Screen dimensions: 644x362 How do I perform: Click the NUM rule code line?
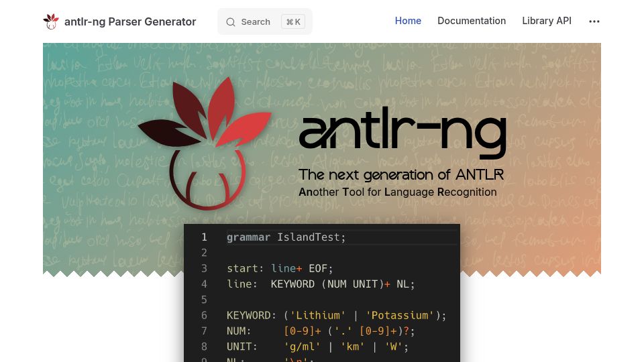(x=321, y=330)
